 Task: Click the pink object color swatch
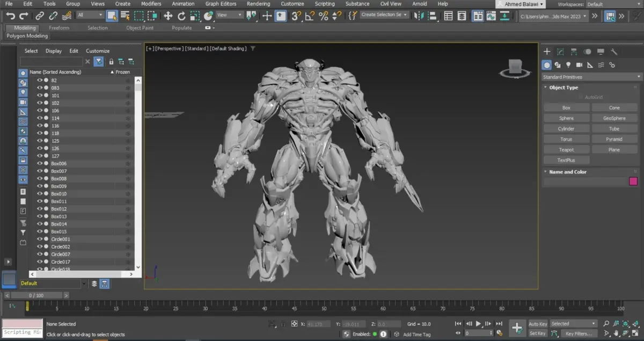(x=633, y=182)
